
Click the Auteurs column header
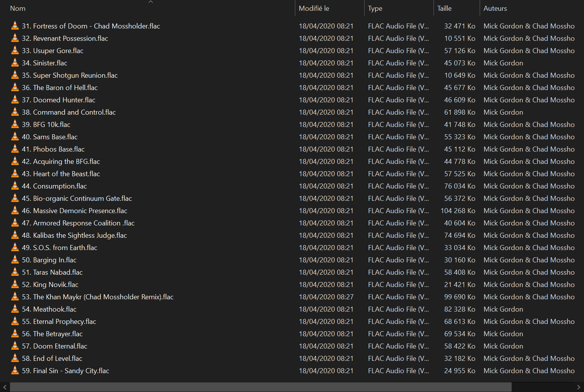[x=495, y=8]
